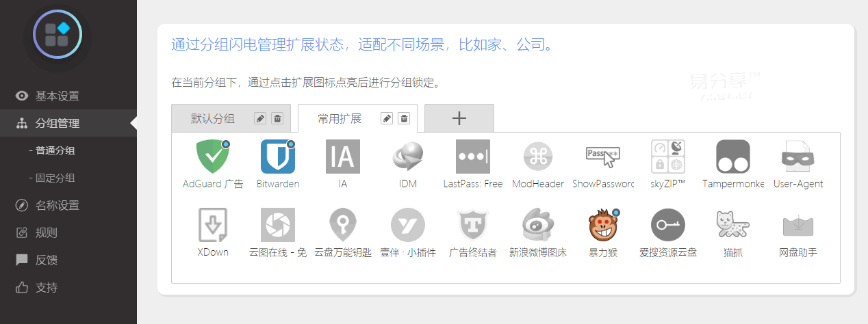Image resolution: width=868 pixels, height=324 pixels.
Task: Click the Tampermonkey extension icon
Action: click(733, 157)
